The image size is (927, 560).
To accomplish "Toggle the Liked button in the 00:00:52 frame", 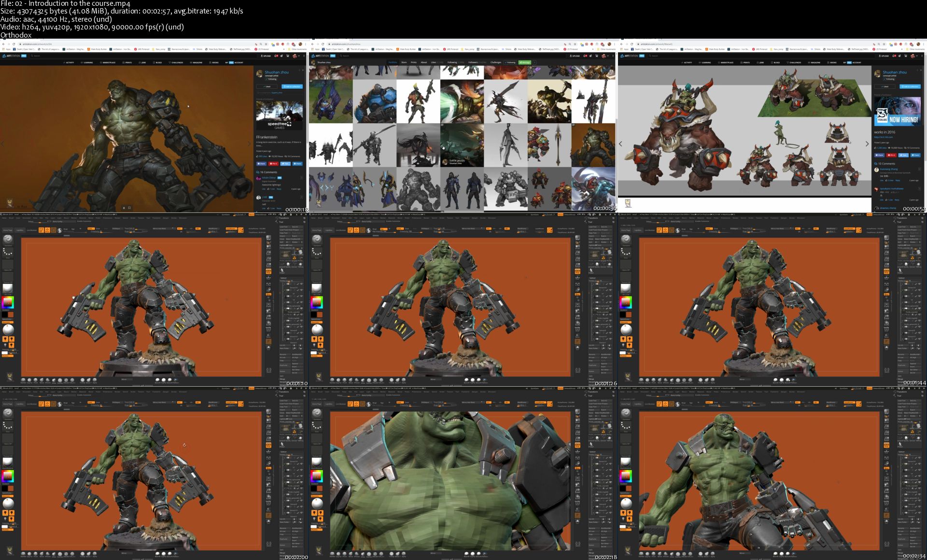I will pos(885,86).
